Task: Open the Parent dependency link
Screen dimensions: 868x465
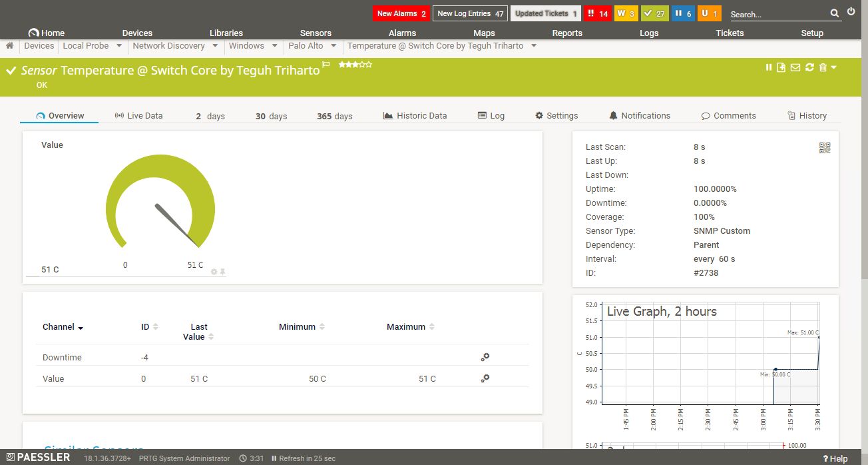Action: [707, 244]
